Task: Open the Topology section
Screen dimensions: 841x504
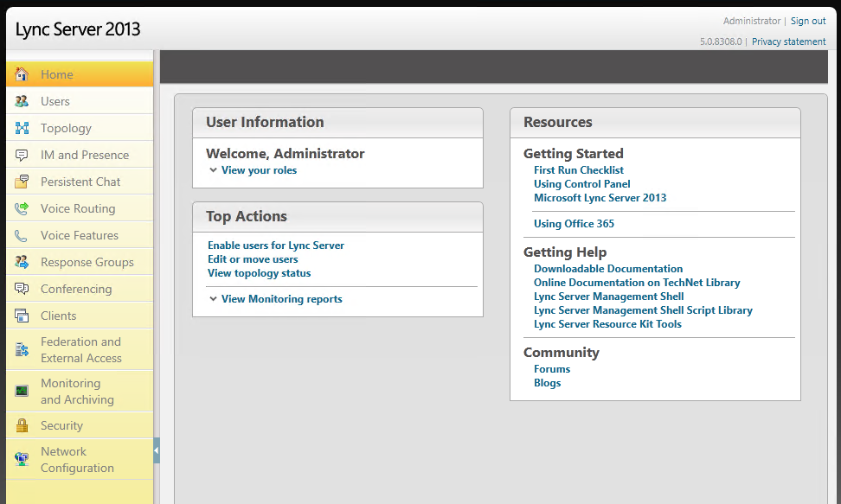Action: (x=80, y=128)
